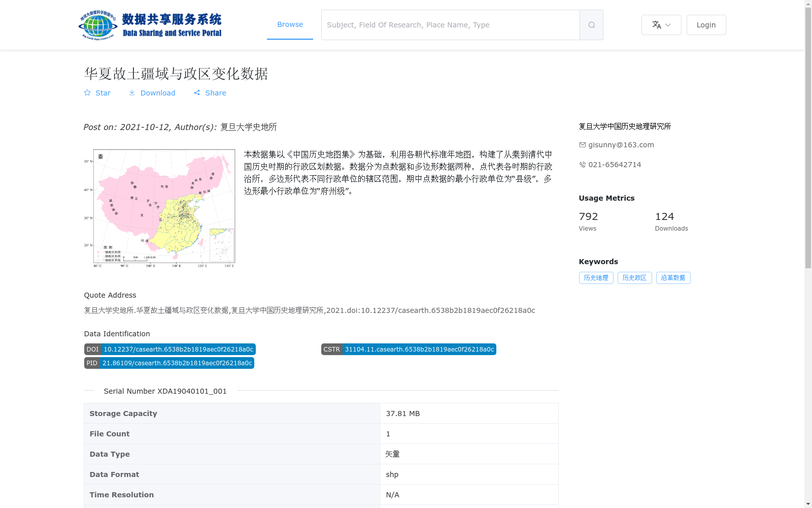This screenshot has width=812, height=508.
Task: Select the 历史政区 keyword tag
Action: [x=634, y=278]
